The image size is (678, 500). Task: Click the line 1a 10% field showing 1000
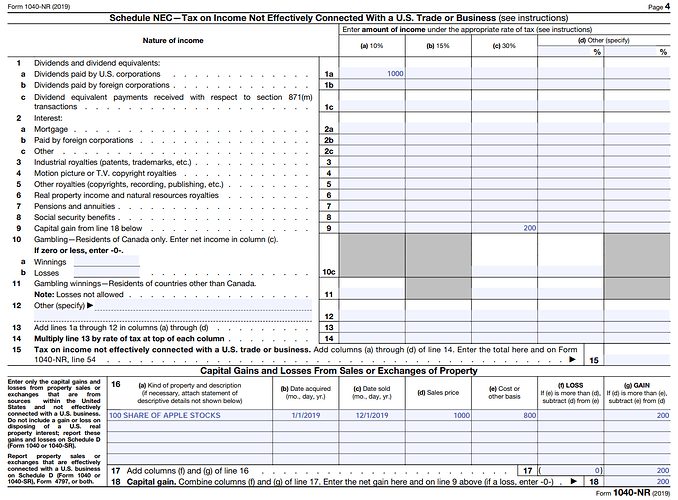(x=372, y=74)
